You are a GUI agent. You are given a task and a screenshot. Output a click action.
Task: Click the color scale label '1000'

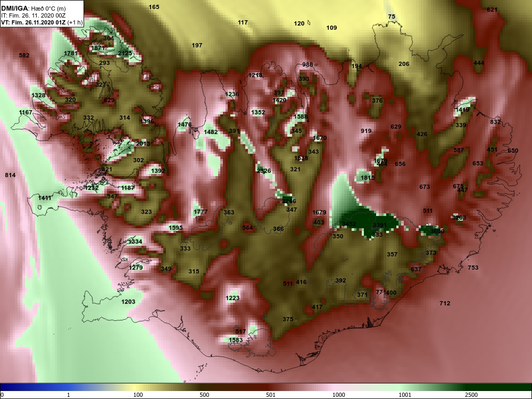click(338, 395)
